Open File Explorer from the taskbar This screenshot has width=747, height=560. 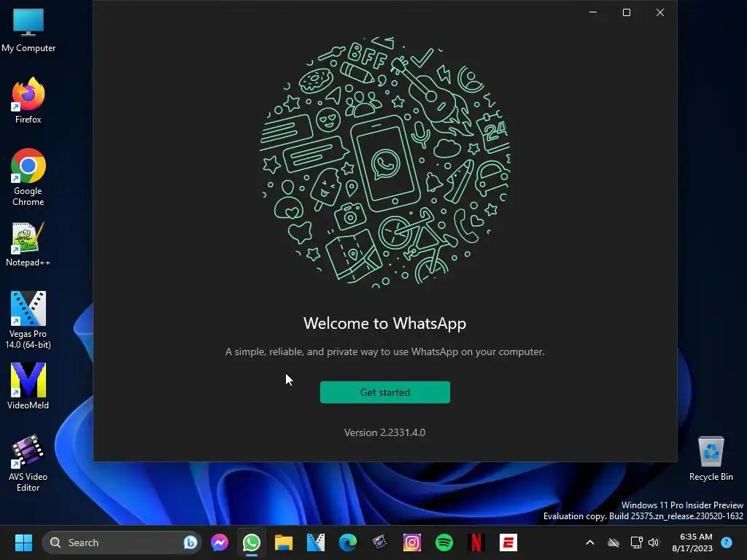click(x=284, y=542)
